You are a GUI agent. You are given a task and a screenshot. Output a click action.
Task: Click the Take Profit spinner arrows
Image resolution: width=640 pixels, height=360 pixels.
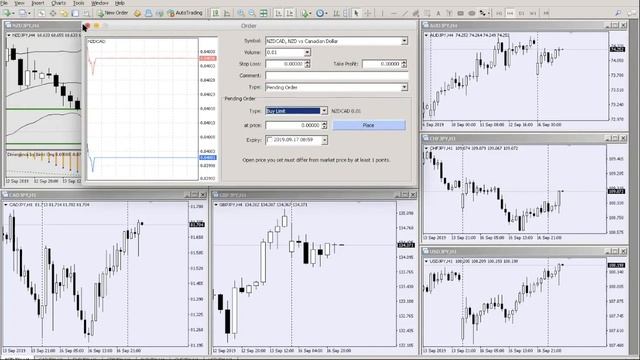[404, 64]
